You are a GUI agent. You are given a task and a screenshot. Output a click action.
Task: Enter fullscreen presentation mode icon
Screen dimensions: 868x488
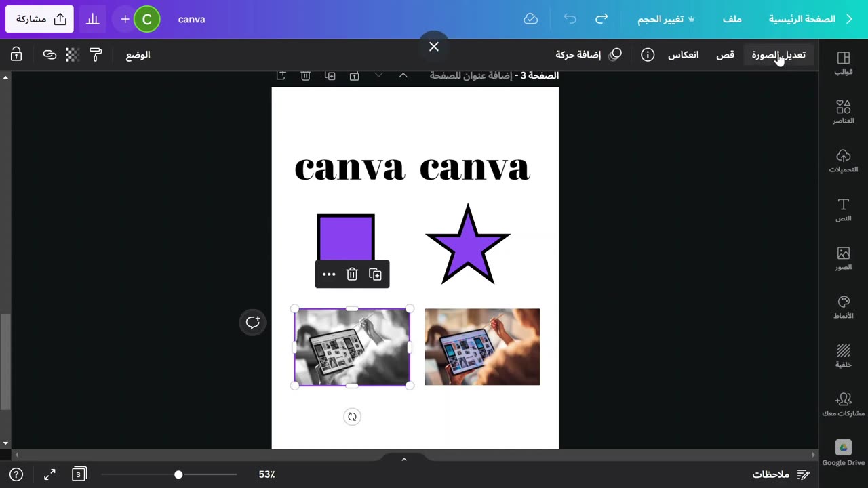click(x=50, y=474)
